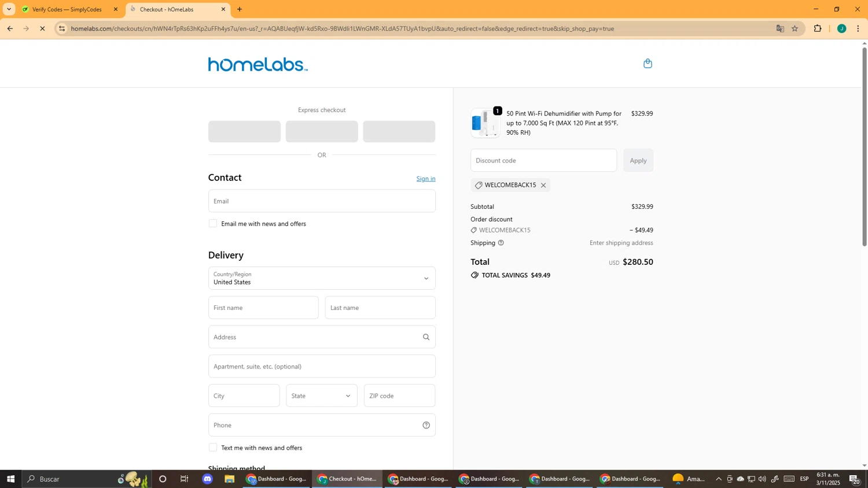The image size is (868, 488).
Task: Click the Sign in link
Action: [x=426, y=179]
